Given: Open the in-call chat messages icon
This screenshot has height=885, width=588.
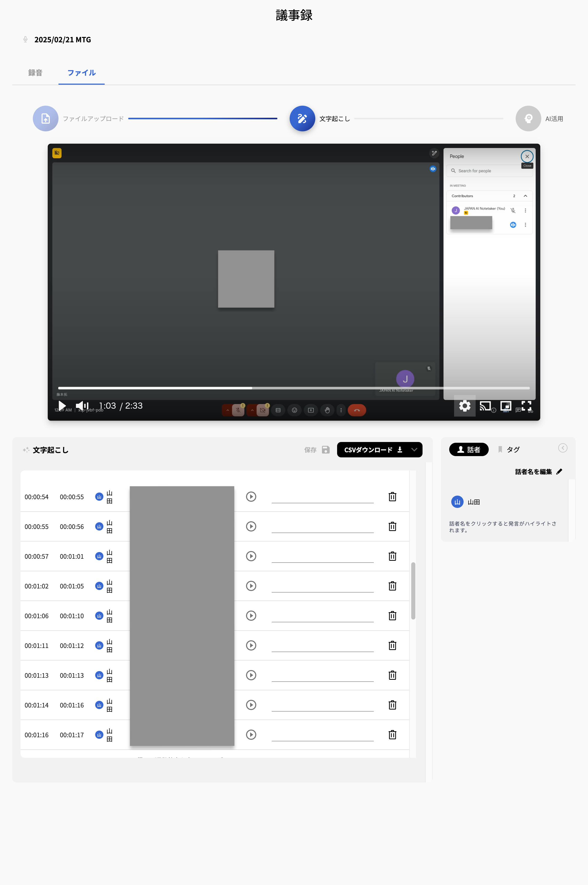Looking at the screenshot, I should point(518,411).
